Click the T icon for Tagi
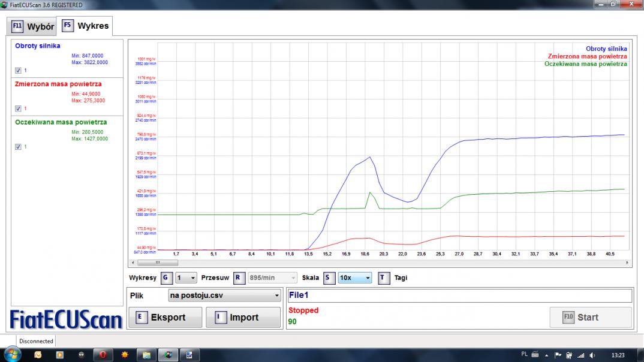 [384, 278]
